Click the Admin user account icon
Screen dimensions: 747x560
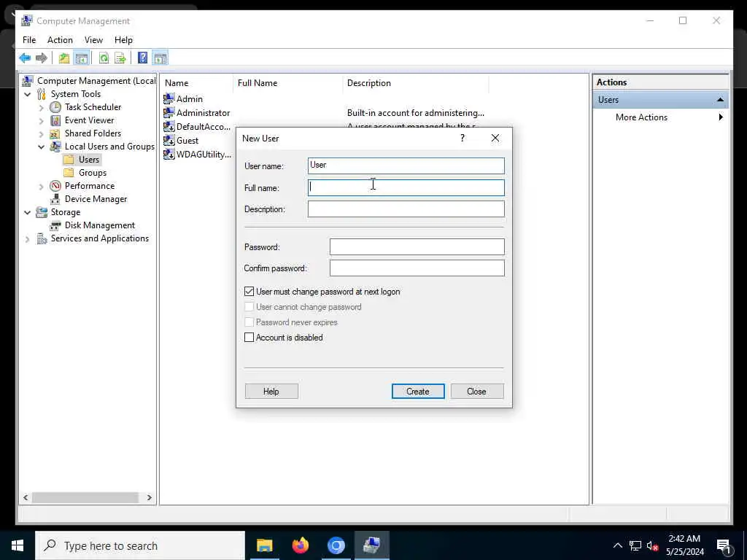point(169,98)
